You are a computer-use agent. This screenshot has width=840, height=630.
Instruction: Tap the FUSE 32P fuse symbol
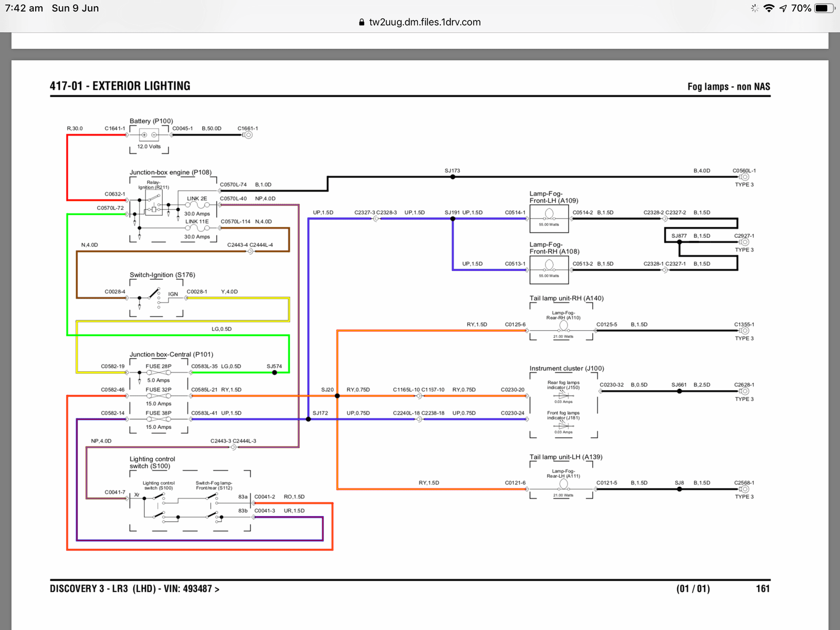tap(158, 396)
